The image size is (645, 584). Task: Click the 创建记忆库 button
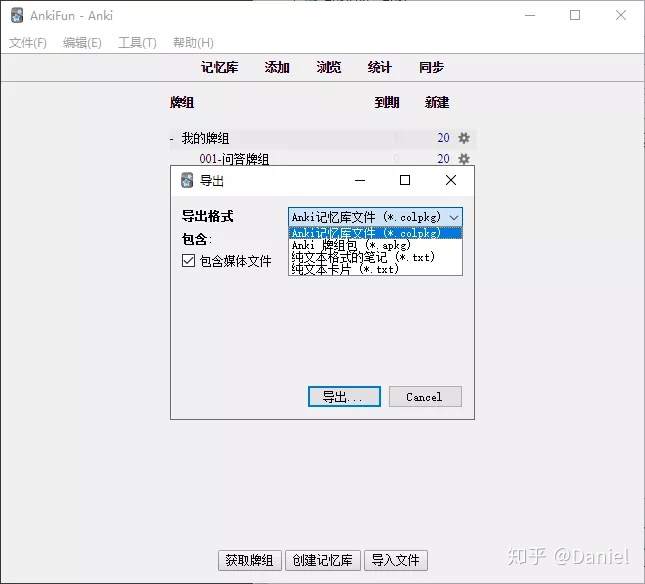(x=323, y=560)
